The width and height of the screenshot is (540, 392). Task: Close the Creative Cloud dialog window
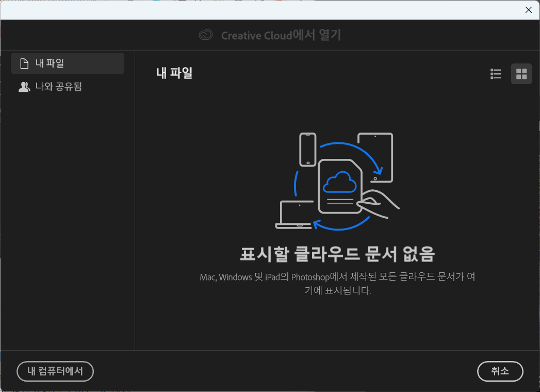click(x=528, y=10)
